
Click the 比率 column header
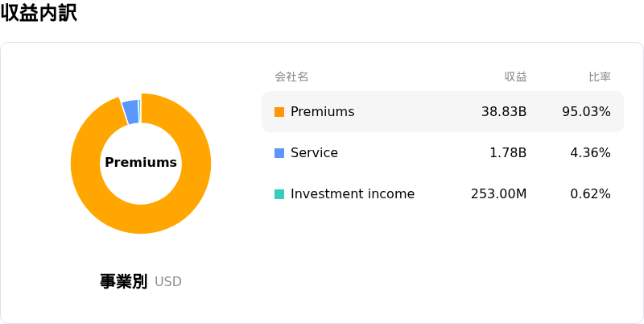pos(600,77)
